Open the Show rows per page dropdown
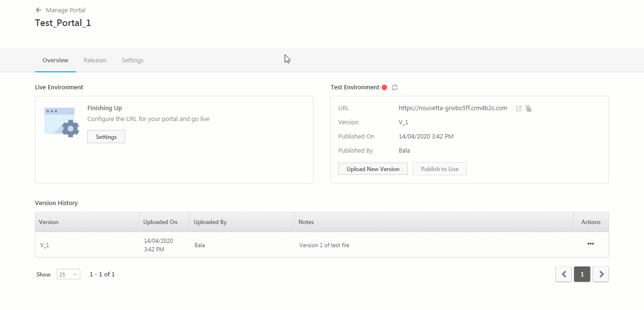The image size is (644, 310). point(68,274)
